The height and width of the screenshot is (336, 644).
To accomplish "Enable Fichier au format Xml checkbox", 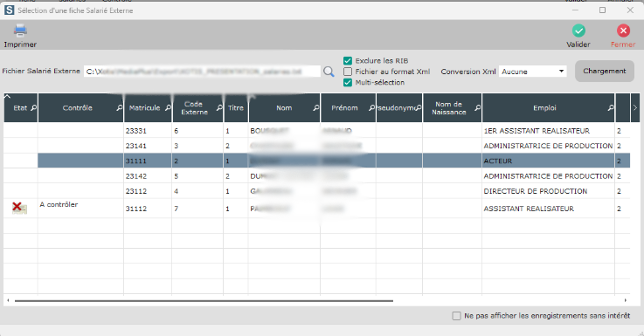I will point(348,72).
